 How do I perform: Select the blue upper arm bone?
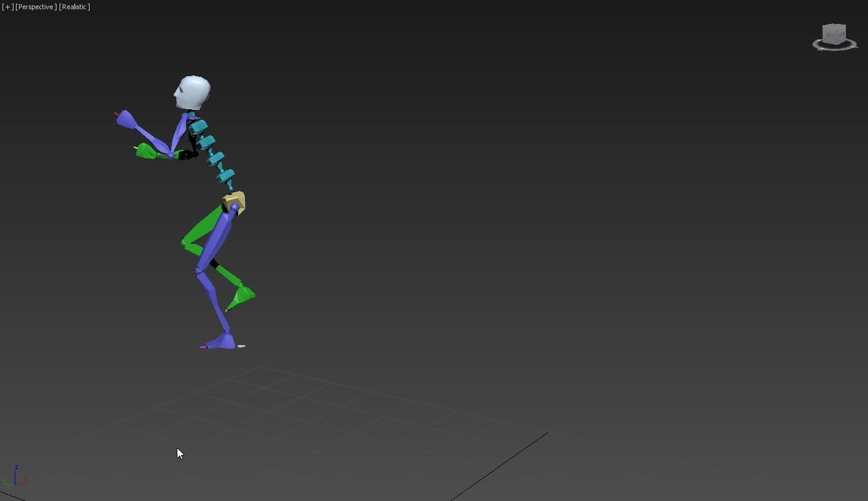point(179,134)
